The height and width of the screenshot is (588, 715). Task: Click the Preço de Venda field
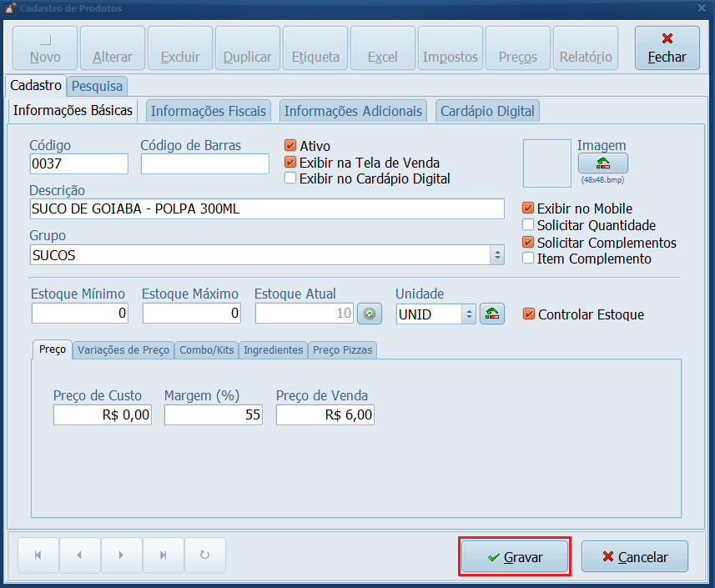coord(325,415)
